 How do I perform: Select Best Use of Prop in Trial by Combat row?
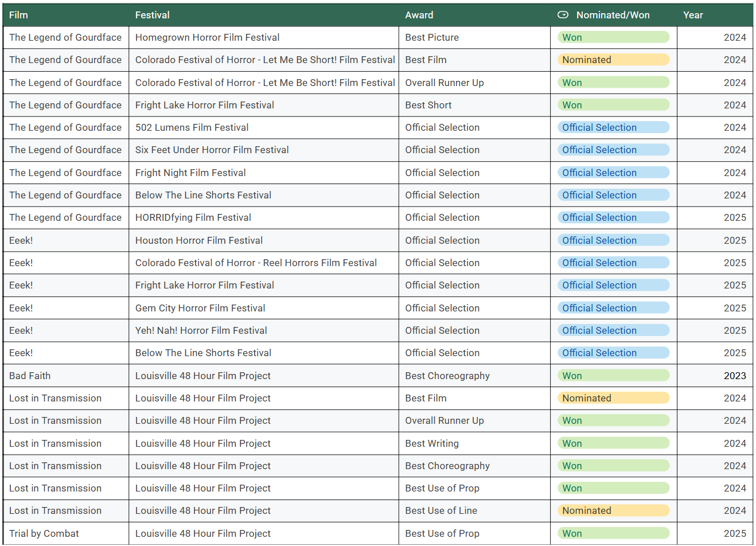(475, 533)
